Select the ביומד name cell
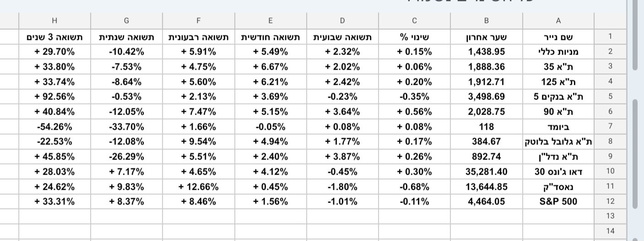 point(558,126)
